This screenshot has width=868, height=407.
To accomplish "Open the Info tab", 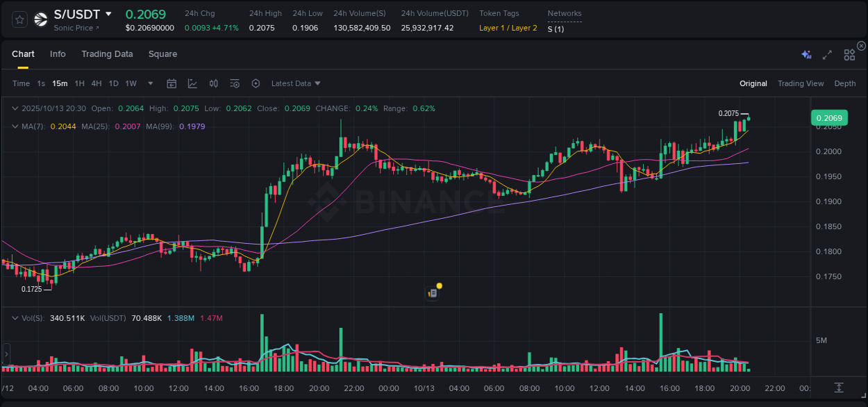I will 58,53.
